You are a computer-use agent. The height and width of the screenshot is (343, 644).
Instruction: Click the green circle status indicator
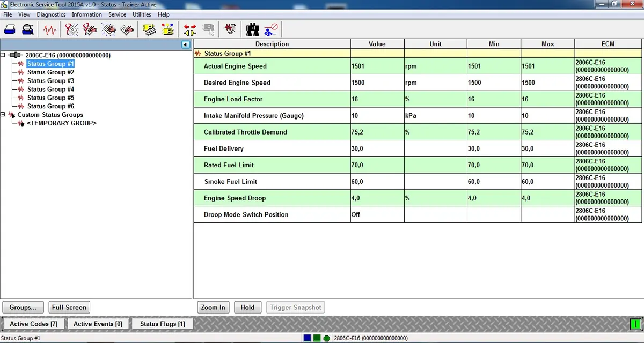pos(326,338)
